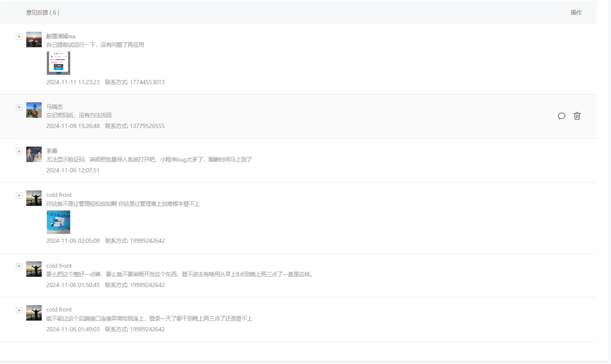
Task: Open the screenshot thumbnail in 醉墨漓嫣wa's feedback
Action: [58, 63]
